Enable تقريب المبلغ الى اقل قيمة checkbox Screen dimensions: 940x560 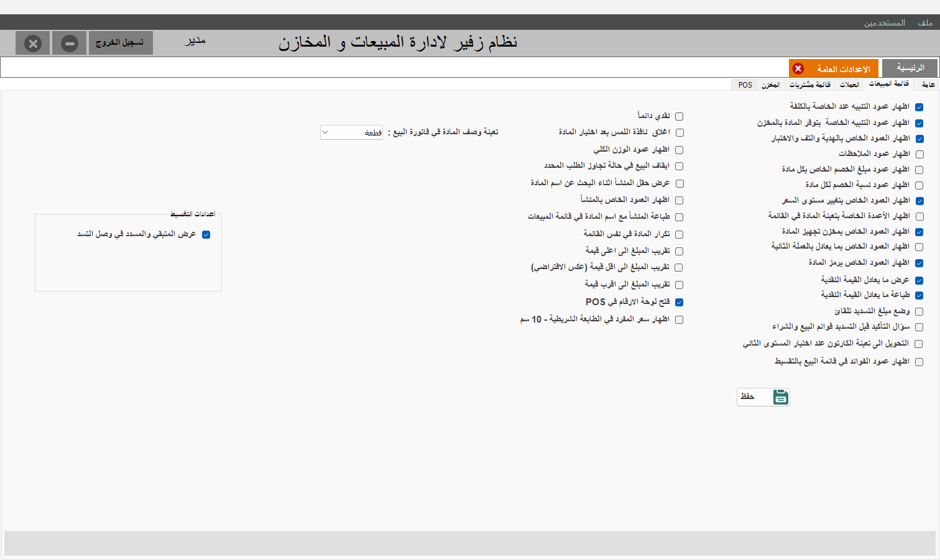point(679,267)
